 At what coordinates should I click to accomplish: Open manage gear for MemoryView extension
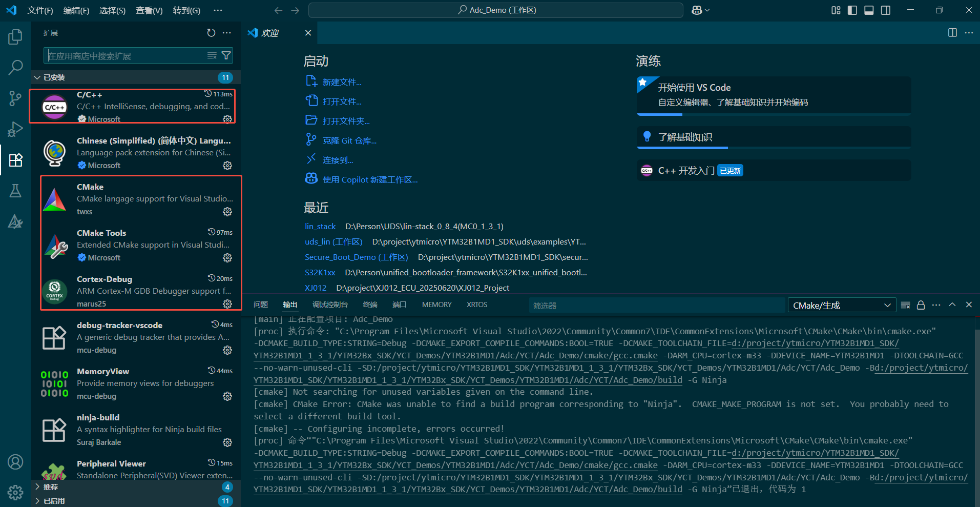tap(227, 396)
